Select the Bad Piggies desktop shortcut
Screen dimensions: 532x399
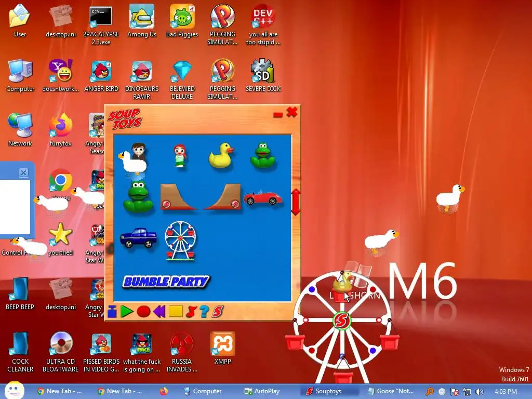click(182, 21)
